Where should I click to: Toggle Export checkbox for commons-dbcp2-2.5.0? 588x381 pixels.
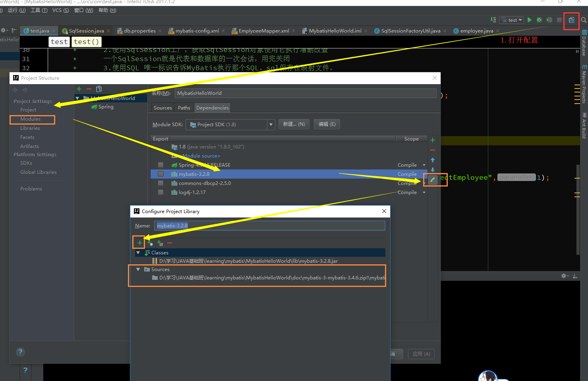tap(161, 183)
